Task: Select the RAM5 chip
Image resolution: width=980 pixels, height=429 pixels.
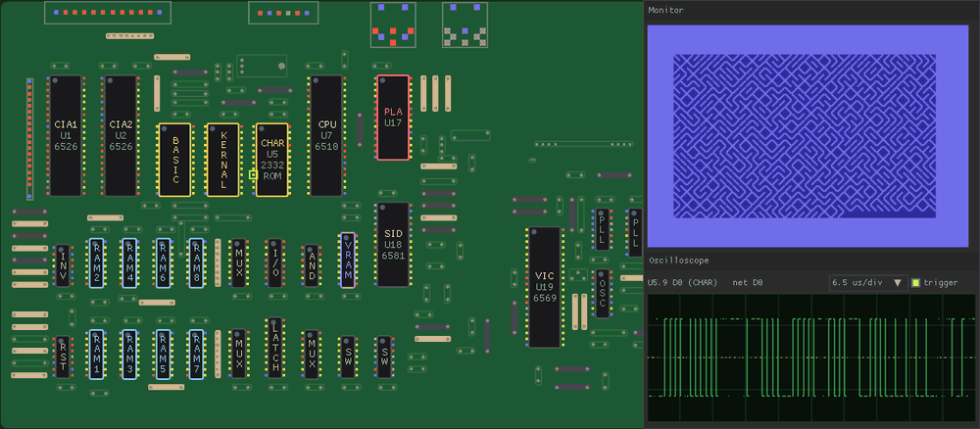Action: 163,355
